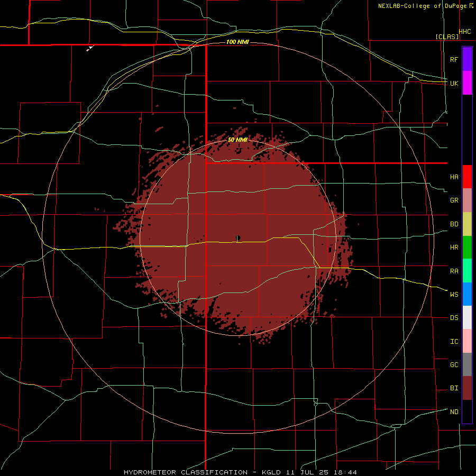Click the IC legend label
The width and height of the screenshot is (476, 476).
[454, 341]
